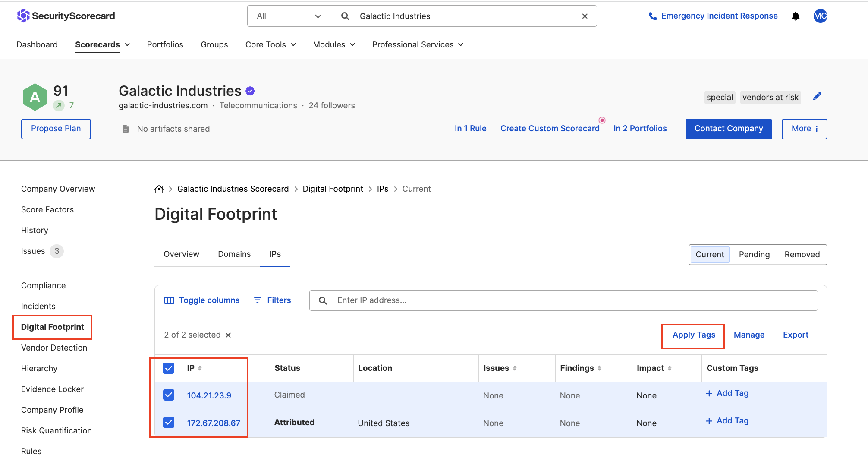Click the SecurityScorecard logo
This screenshot has height=474, width=868.
coord(66,16)
